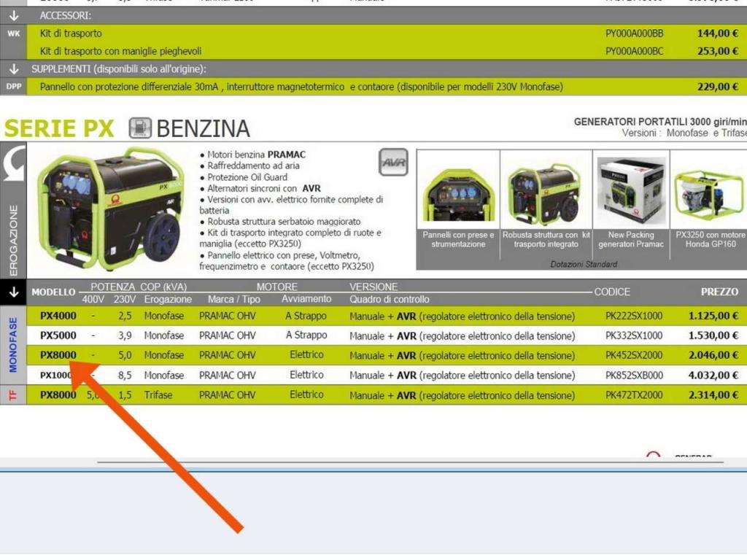Click the down arrow beside ACCESSORI

point(14,16)
